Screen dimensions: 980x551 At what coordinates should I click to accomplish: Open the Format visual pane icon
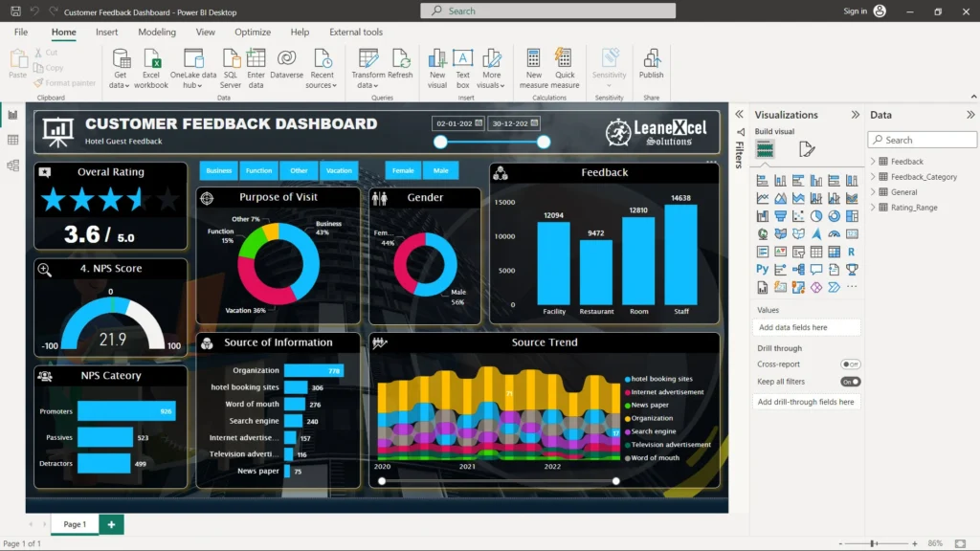point(807,149)
